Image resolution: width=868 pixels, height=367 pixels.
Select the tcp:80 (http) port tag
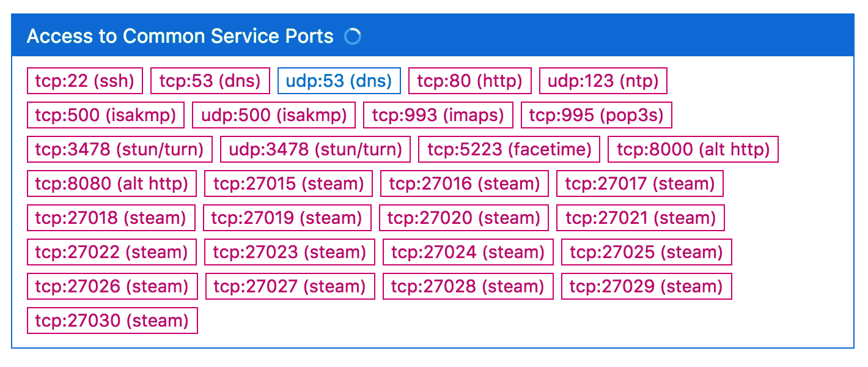[470, 81]
